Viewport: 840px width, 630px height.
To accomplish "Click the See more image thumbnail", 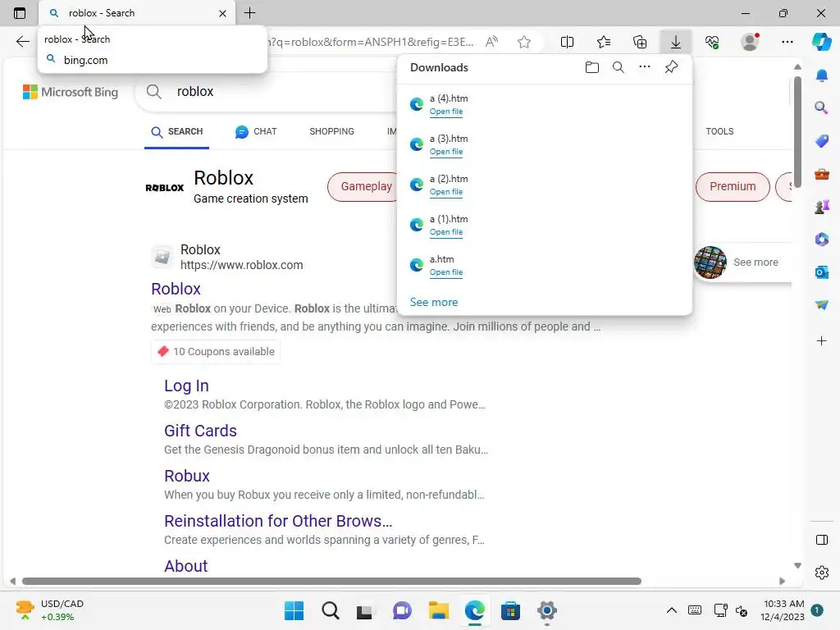I will coord(710,262).
